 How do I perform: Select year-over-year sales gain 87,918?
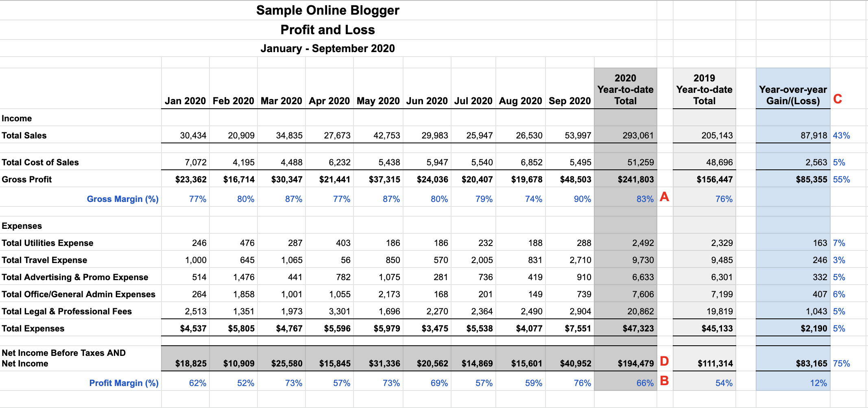coord(814,136)
